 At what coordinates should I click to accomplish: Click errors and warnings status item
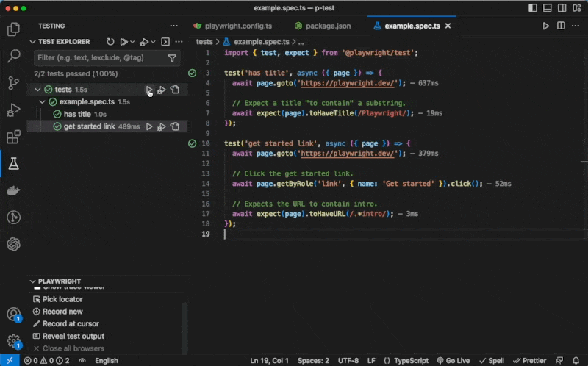46,360
